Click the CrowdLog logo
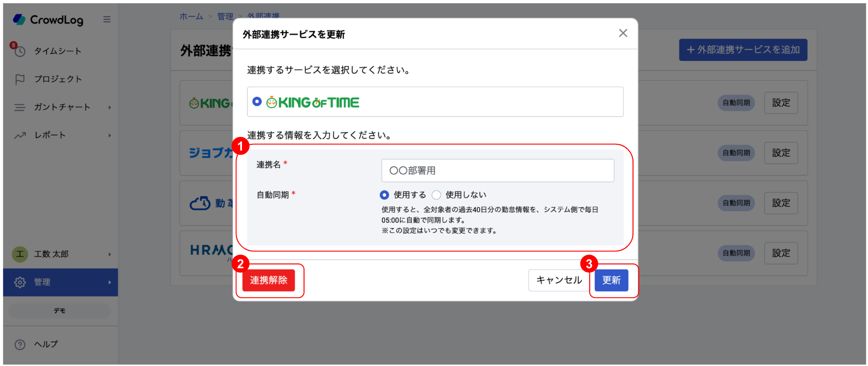The height and width of the screenshot is (366, 868). click(48, 20)
